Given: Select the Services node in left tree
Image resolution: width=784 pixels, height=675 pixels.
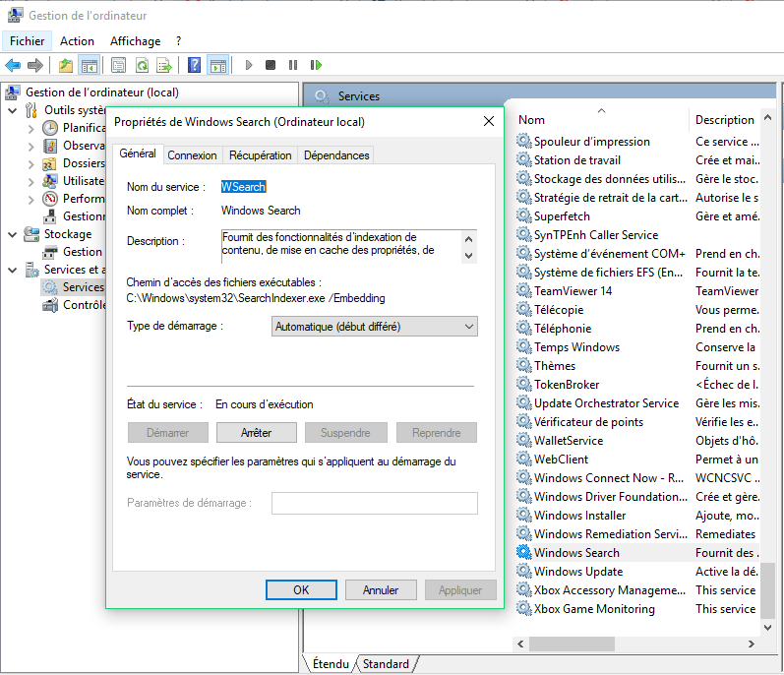Looking at the screenshot, I should [83, 287].
